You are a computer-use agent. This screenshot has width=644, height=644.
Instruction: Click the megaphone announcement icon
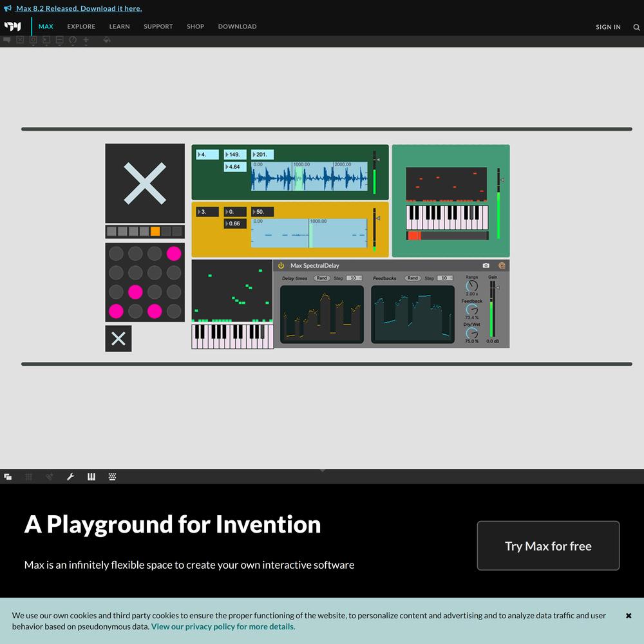(7, 8)
